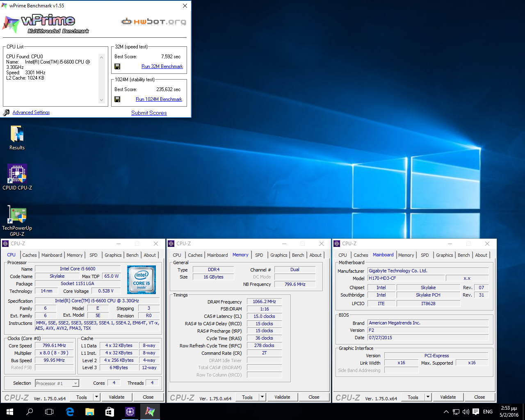The image size is (525, 420).
Task: Run the 32M Benchmark
Action: pos(162,66)
